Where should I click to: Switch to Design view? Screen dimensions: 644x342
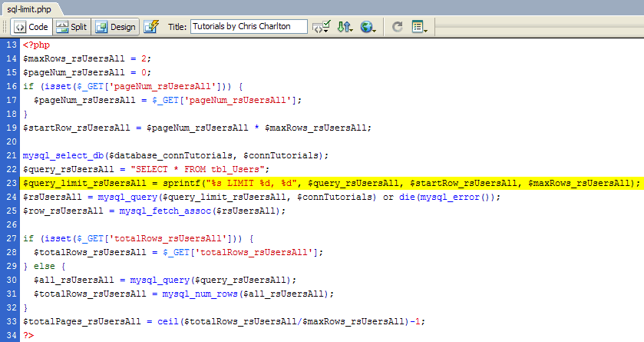click(x=115, y=27)
